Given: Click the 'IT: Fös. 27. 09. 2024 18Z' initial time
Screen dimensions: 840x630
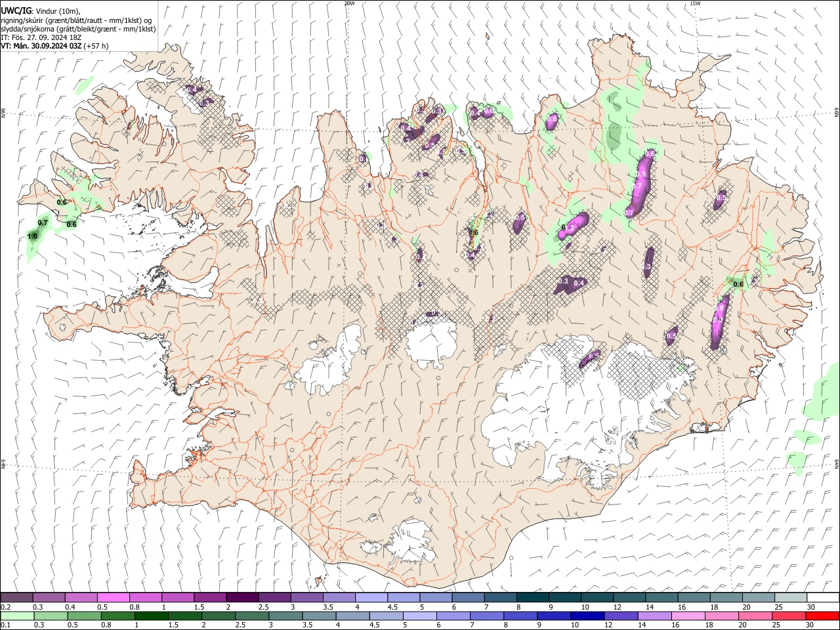Looking at the screenshot, I should click(41, 37).
